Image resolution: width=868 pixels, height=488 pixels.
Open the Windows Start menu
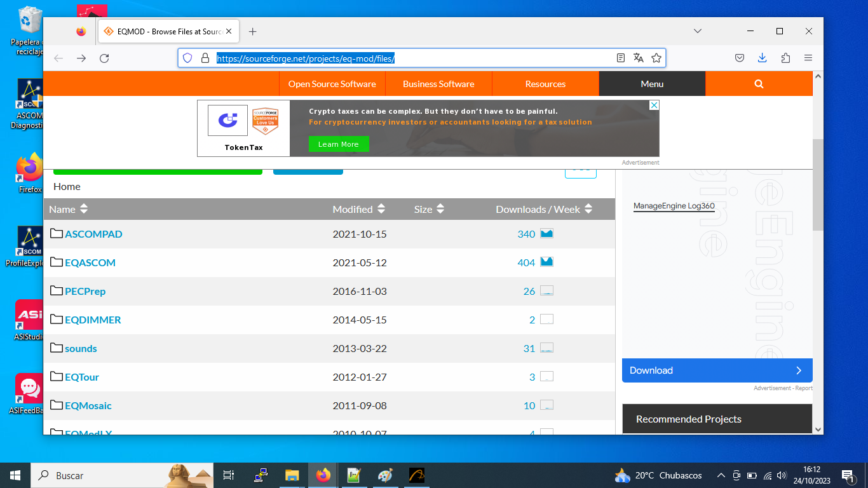(x=15, y=475)
